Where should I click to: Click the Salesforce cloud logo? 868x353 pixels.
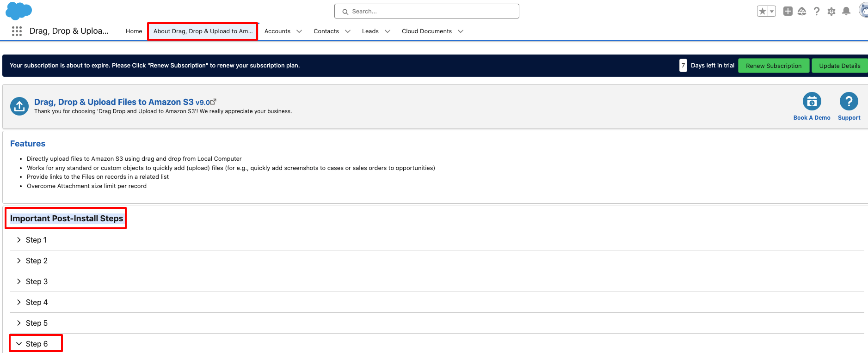[x=18, y=11]
